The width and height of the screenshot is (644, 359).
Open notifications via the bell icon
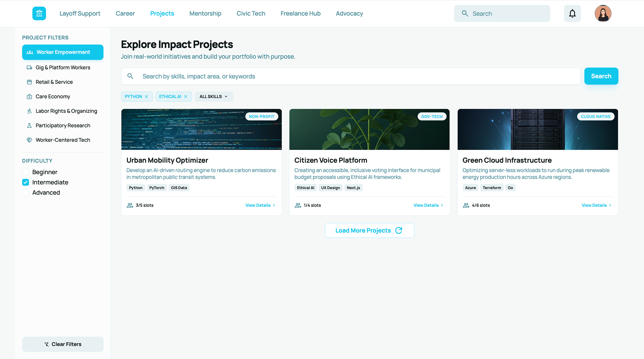(x=572, y=13)
